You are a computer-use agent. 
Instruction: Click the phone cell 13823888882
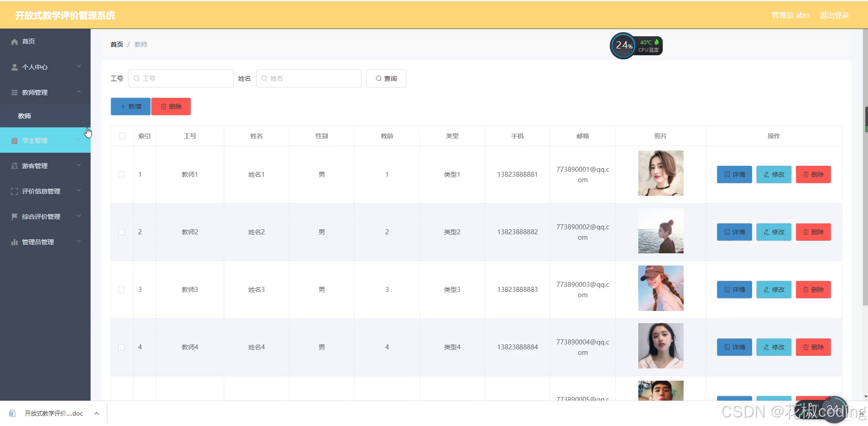coord(517,232)
